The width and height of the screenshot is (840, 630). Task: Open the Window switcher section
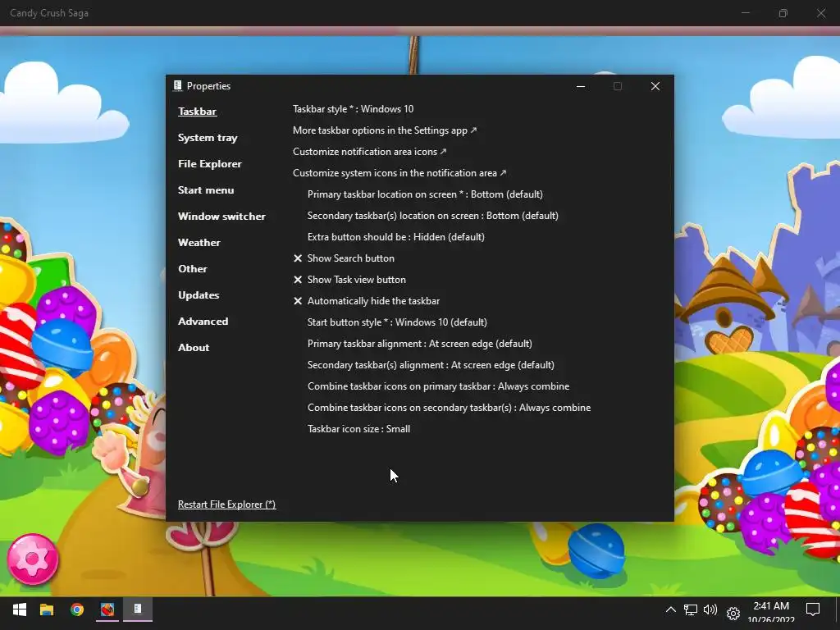[221, 217]
